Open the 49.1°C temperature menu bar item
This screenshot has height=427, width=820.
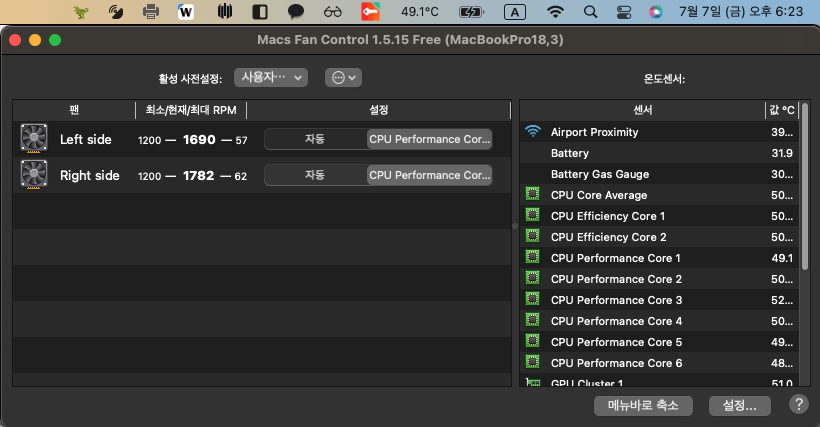pyautogui.click(x=420, y=11)
